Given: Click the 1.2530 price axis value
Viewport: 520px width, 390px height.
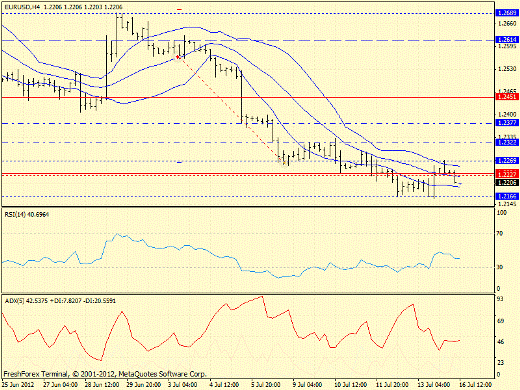Looking at the screenshot, I should pos(507,69).
